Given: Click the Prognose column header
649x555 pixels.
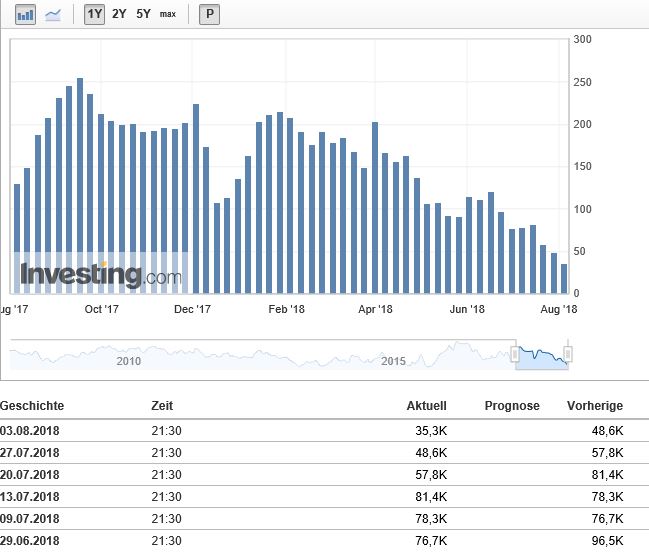Looking at the screenshot, I should pyautogui.click(x=511, y=406).
